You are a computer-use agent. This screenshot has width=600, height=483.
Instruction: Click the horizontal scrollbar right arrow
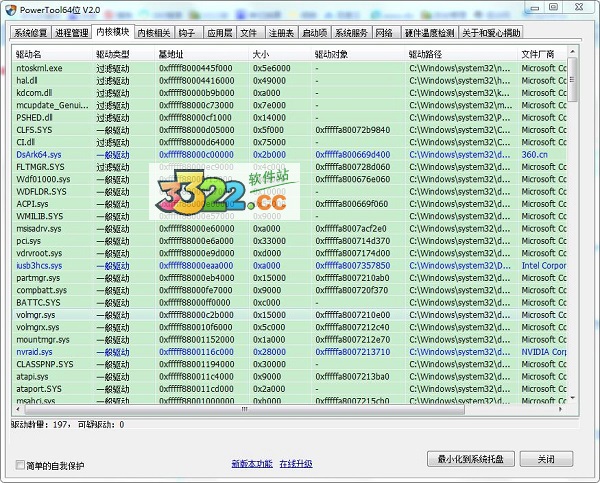(561, 409)
